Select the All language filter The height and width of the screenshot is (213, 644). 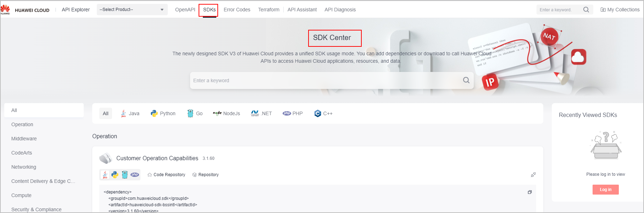[106, 113]
